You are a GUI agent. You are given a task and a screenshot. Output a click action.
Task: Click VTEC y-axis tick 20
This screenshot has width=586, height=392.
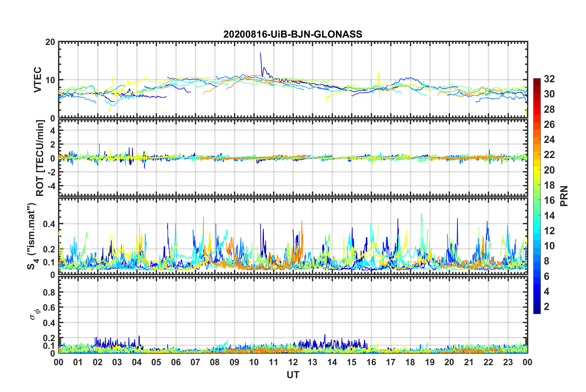(x=50, y=42)
